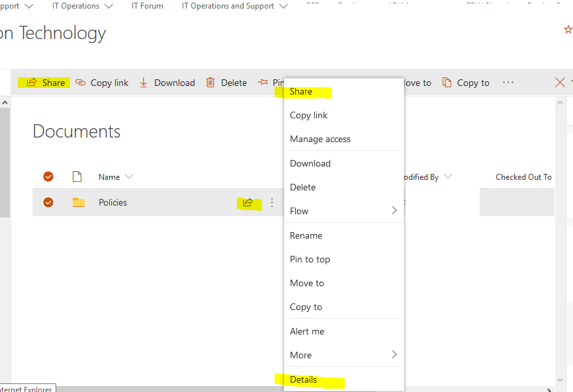The image size is (573, 392).
Task: Expand IT Operations and Support nav dropdown
Action: (283, 6)
